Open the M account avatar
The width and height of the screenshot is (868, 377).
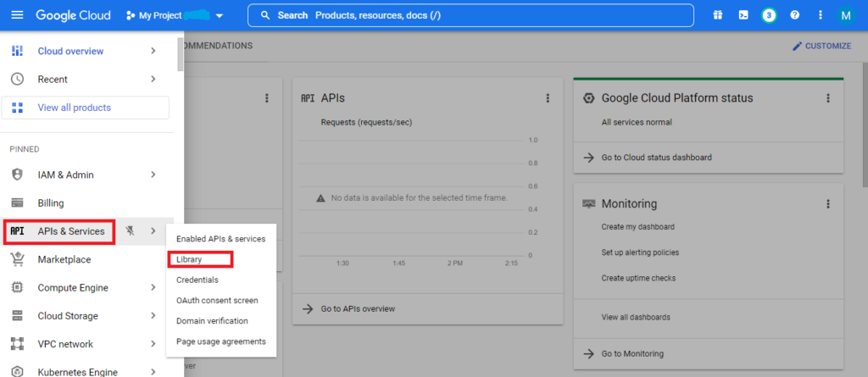[846, 15]
